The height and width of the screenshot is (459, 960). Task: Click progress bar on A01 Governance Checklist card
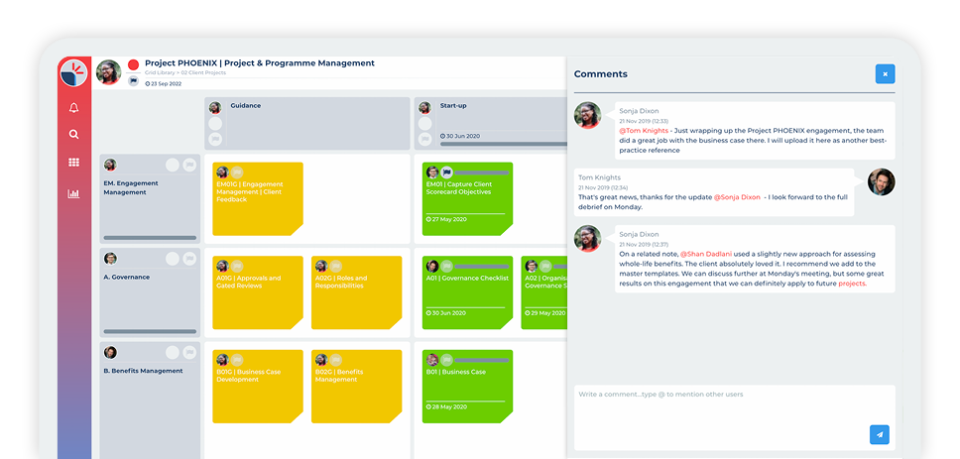pos(482,266)
